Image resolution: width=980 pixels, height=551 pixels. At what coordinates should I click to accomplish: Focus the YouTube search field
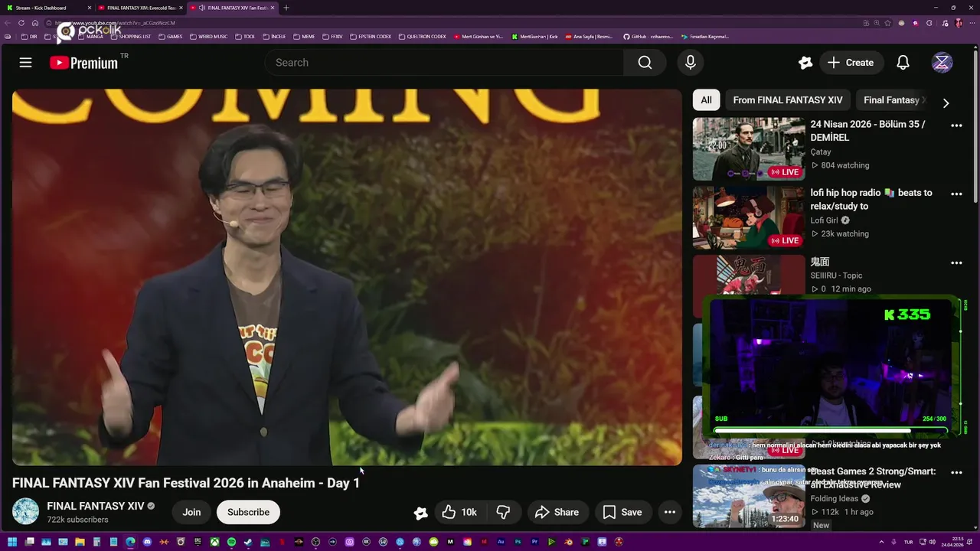pos(444,63)
